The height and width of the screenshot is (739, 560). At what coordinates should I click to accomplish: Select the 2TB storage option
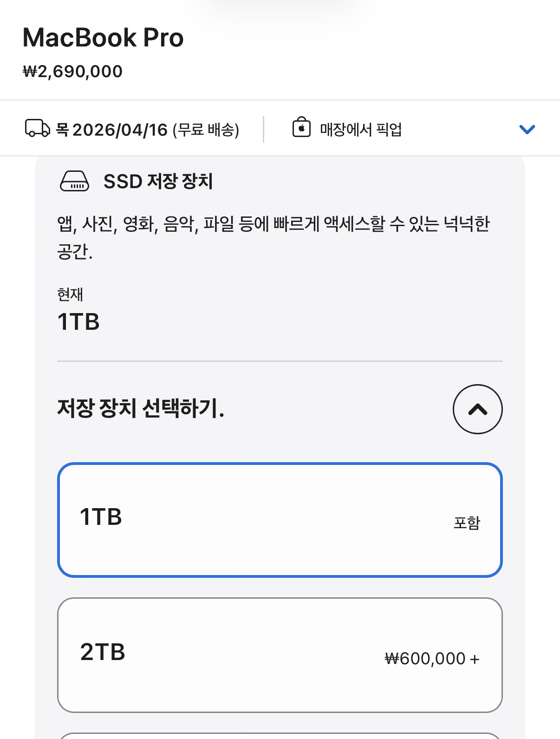(280, 654)
